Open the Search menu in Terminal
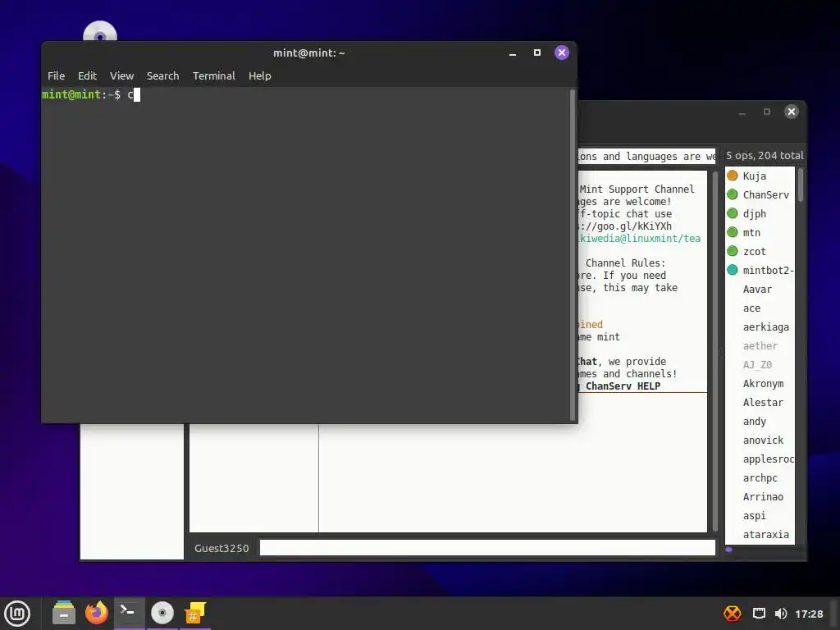Image resolution: width=840 pixels, height=630 pixels. click(163, 76)
